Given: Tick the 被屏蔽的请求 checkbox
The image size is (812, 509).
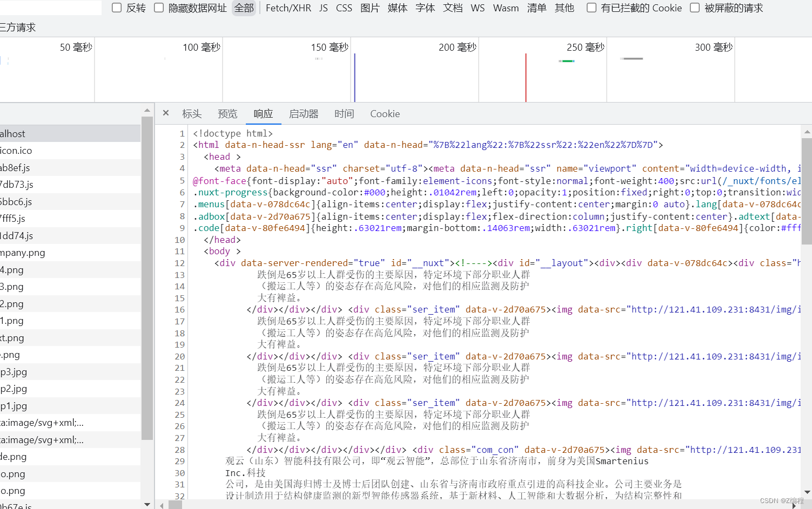Looking at the screenshot, I should pyautogui.click(x=695, y=8).
